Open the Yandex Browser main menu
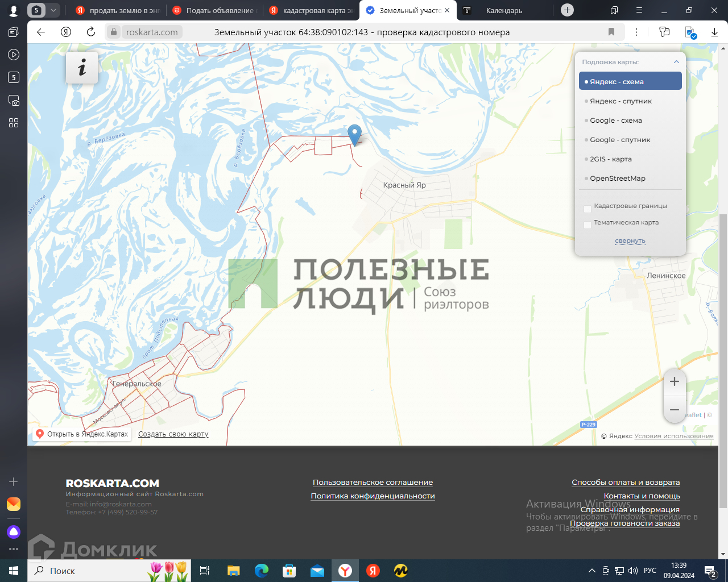The height and width of the screenshot is (582, 728). (x=639, y=10)
